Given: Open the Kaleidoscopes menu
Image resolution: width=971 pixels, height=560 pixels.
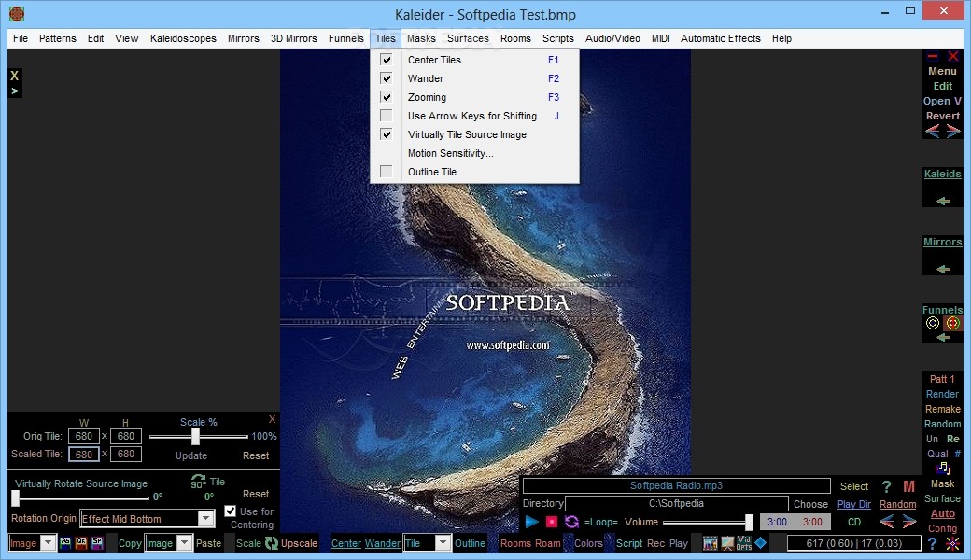Looking at the screenshot, I should 183,38.
